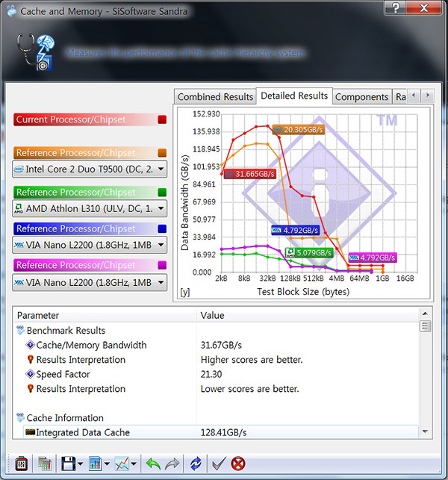Viewport: 448px width, 480px height.
Task: Click the results list scrollbar thumb
Action: pos(425,325)
